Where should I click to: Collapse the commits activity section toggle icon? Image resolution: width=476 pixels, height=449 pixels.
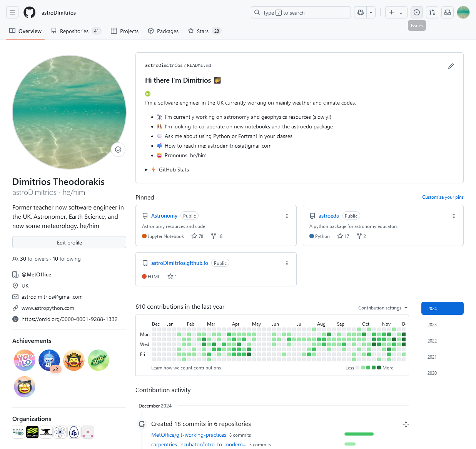pyautogui.click(x=406, y=424)
